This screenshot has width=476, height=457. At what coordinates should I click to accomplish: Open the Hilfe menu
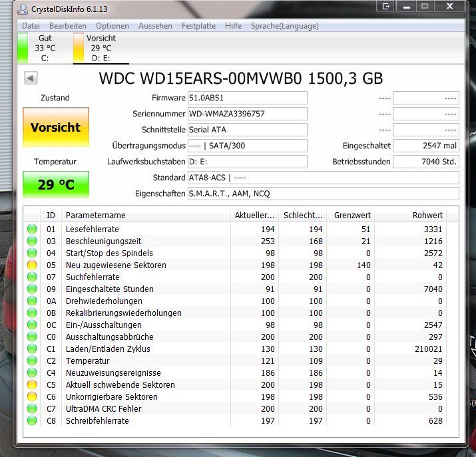[x=233, y=26]
